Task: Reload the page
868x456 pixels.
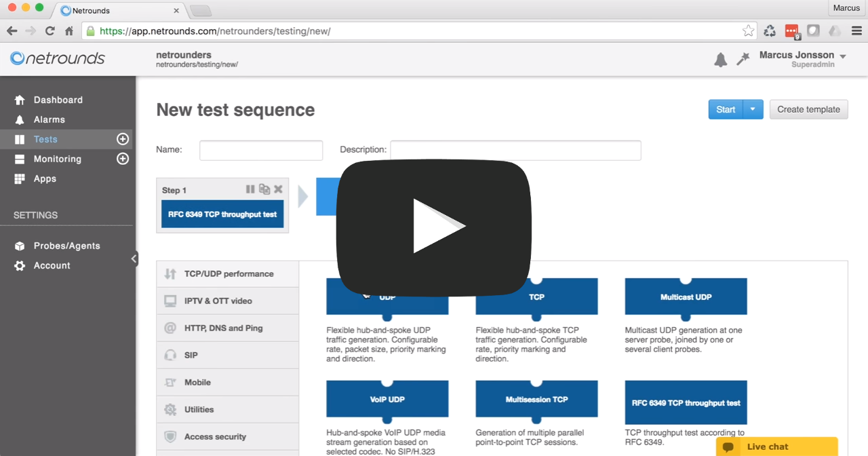Action: (x=50, y=31)
